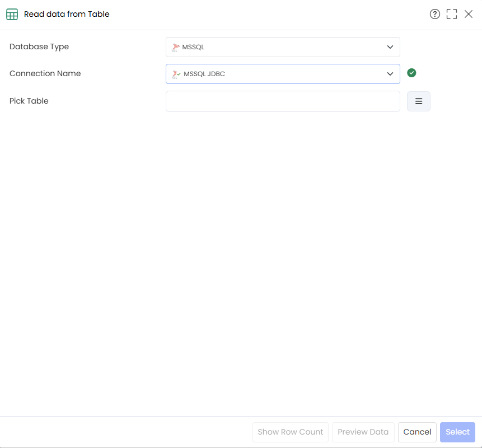Click the Pick Table label
The image size is (482, 448).
(x=29, y=101)
